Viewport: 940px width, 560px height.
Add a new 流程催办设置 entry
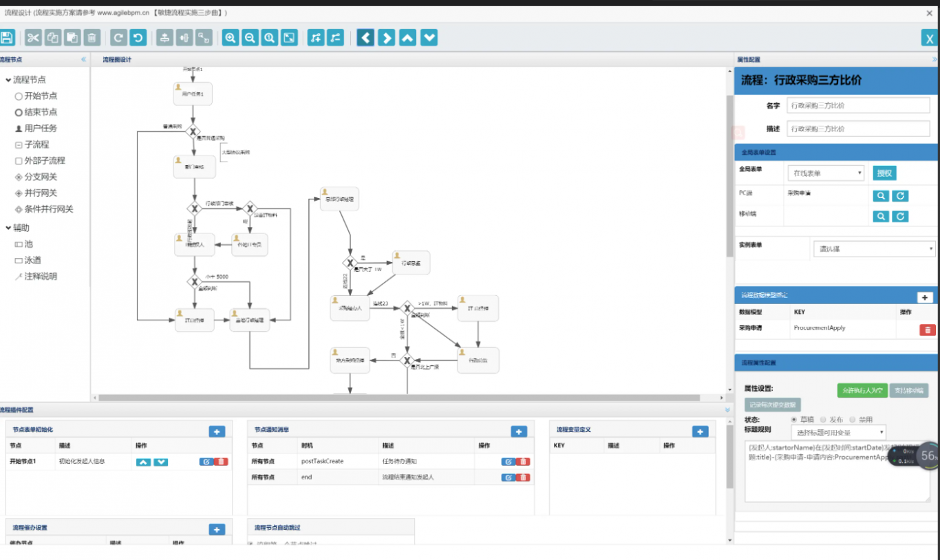pos(217,529)
